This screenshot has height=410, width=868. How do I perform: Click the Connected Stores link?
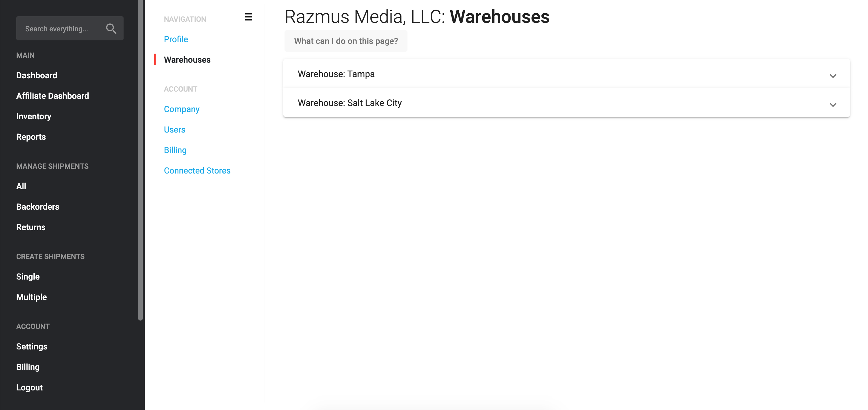coord(197,171)
